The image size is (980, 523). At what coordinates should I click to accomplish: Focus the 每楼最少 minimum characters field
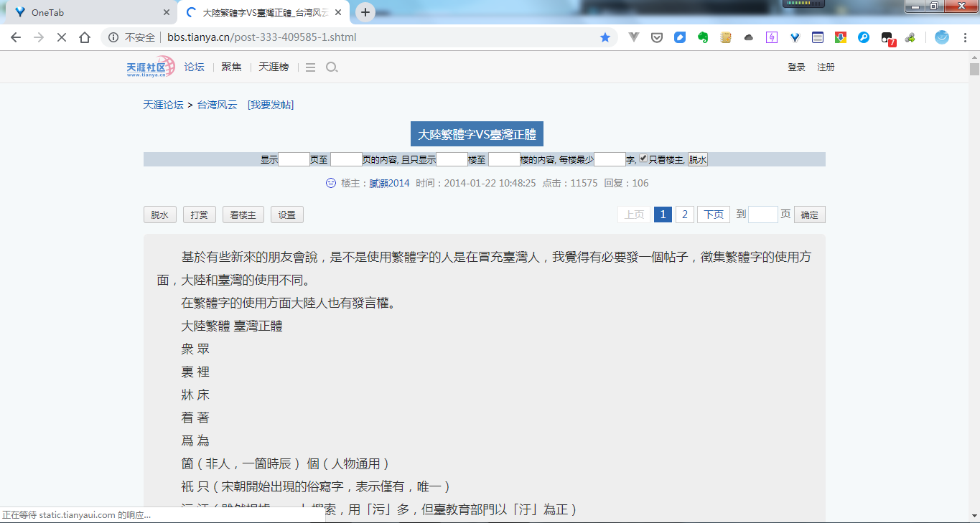(610, 159)
